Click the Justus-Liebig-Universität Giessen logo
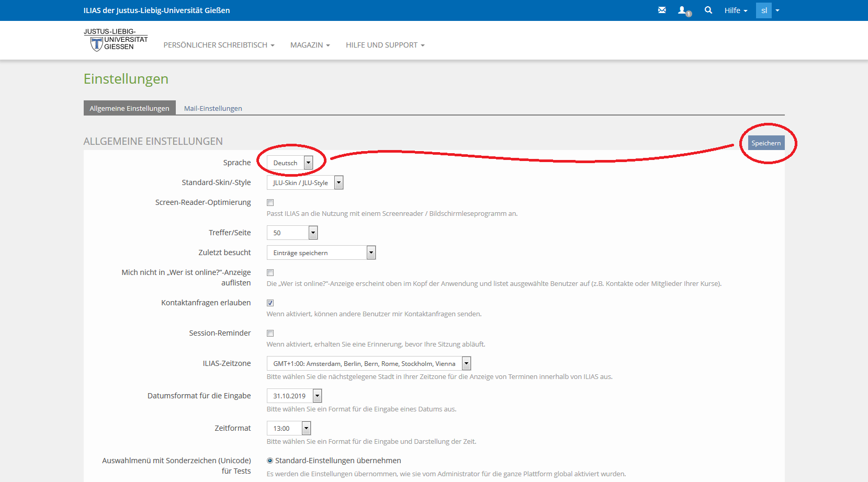 click(116, 40)
